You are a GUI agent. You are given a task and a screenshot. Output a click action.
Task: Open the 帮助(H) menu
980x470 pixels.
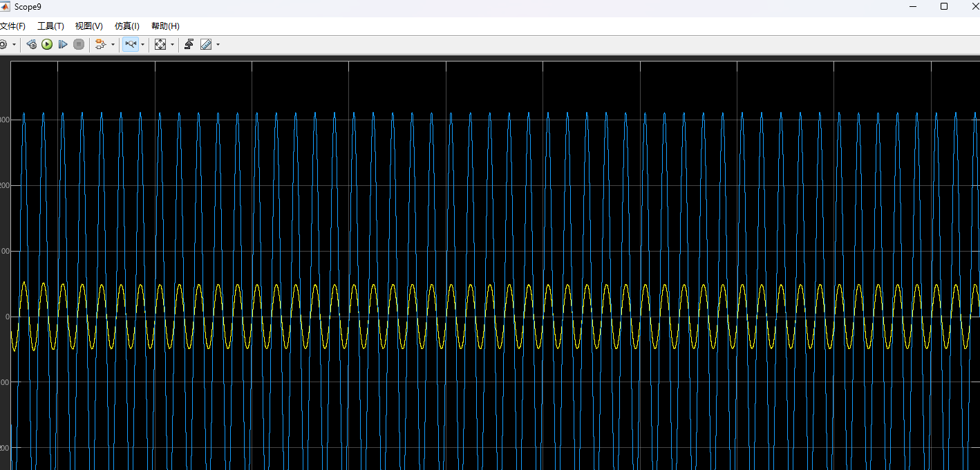coord(165,26)
